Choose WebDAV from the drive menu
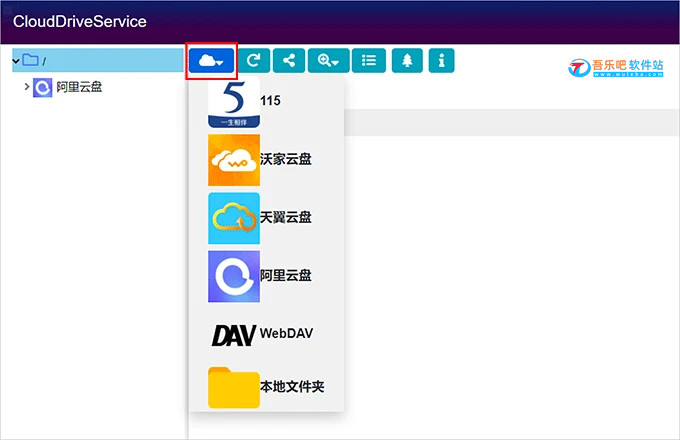The width and height of the screenshot is (680, 440). coord(286,333)
